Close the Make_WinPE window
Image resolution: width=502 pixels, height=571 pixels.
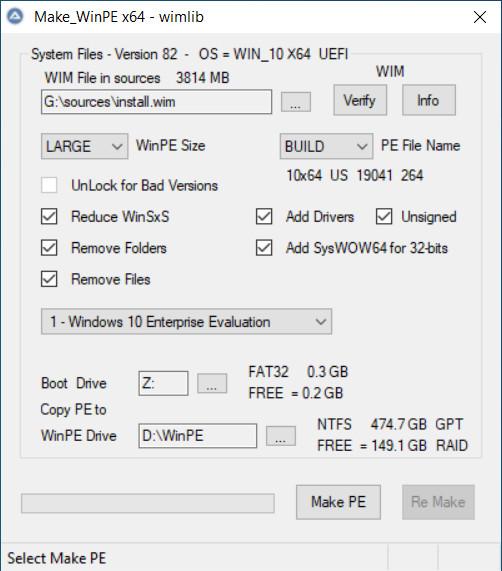(480, 17)
